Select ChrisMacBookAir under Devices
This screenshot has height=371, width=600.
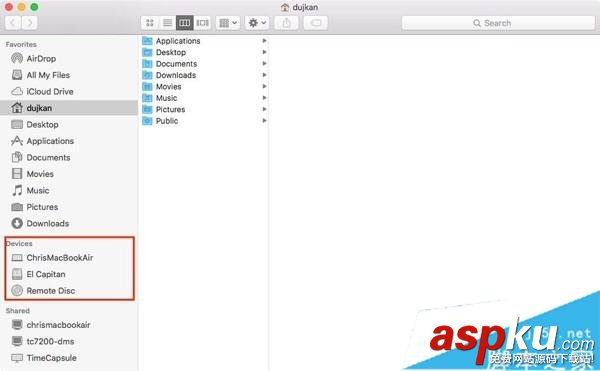[x=69, y=257]
